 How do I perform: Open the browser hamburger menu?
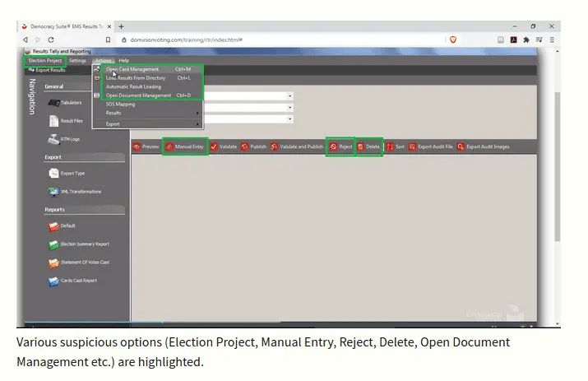(552, 39)
